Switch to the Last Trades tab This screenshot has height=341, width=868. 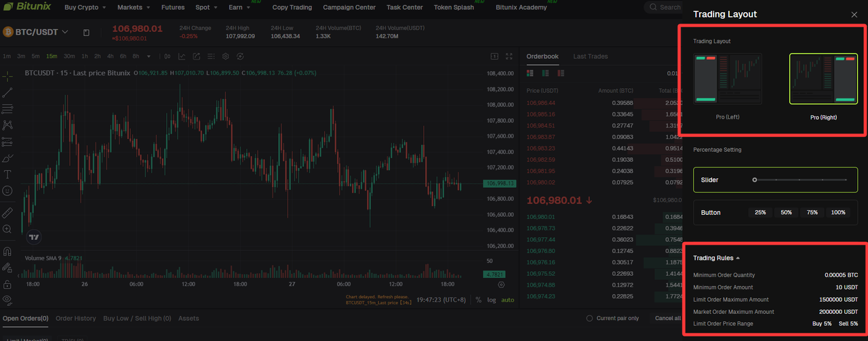[591, 56]
